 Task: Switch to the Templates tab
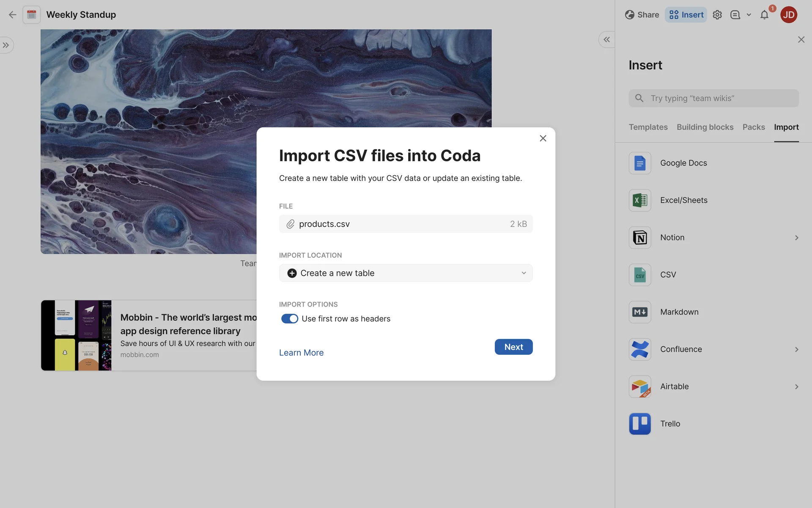pos(648,127)
